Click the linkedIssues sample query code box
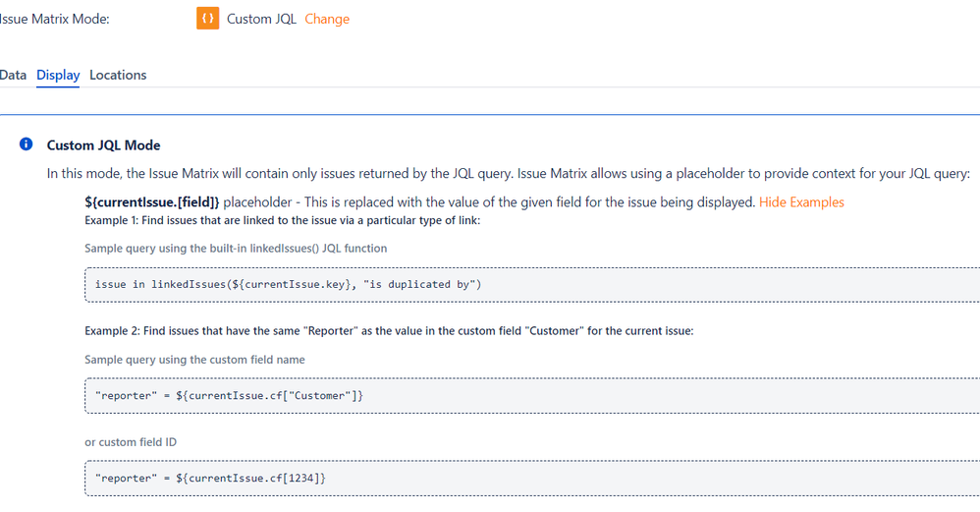 coord(532,284)
